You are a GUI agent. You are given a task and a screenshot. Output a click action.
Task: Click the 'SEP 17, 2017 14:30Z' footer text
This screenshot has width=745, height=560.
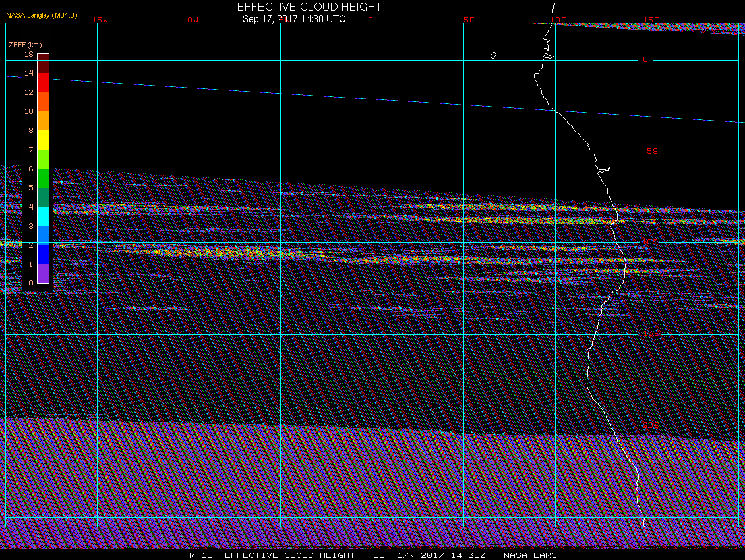pyautogui.click(x=429, y=555)
